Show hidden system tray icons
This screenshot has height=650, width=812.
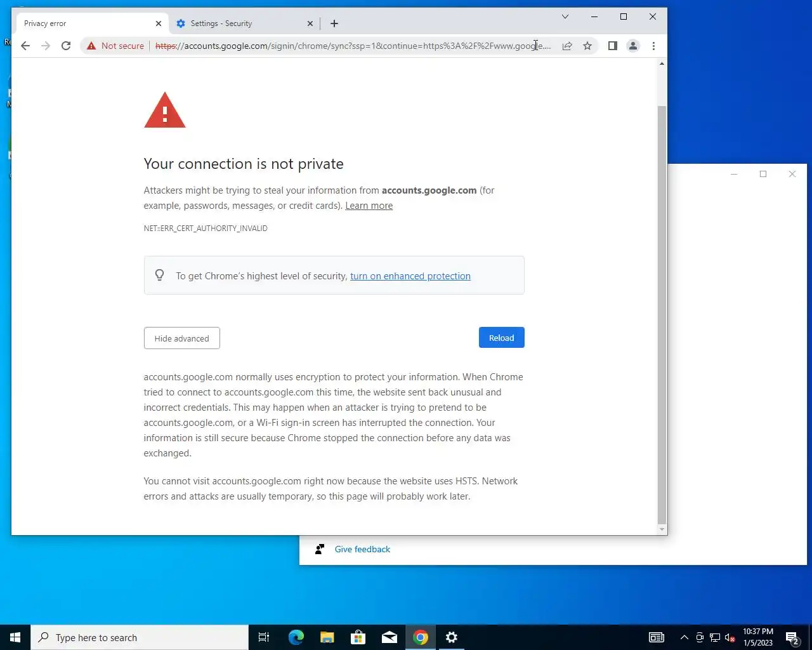click(x=684, y=637)
